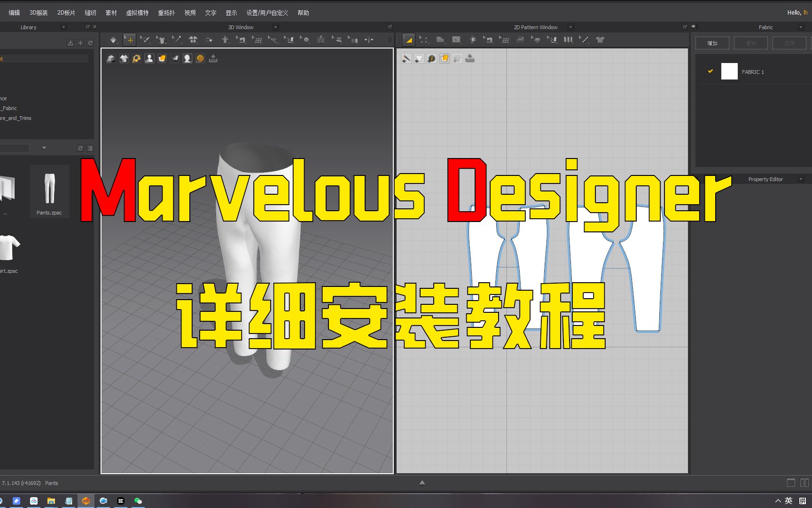The image size is (812, 508).
Task: Select the Pin tool in 3D toolbar
Action: pyautogui.click(x=177, y=40)
